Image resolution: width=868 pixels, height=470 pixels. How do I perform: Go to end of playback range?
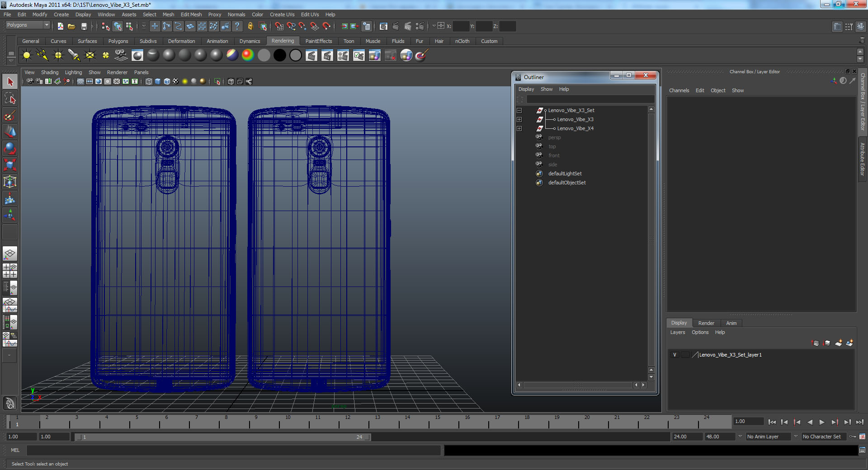click(x=859, y=422)
